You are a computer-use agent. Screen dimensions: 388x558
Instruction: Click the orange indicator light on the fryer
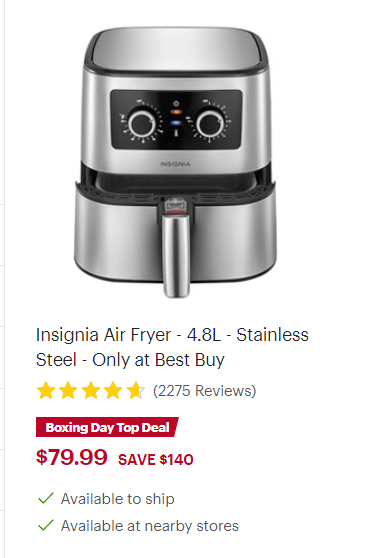click(176, 112)
